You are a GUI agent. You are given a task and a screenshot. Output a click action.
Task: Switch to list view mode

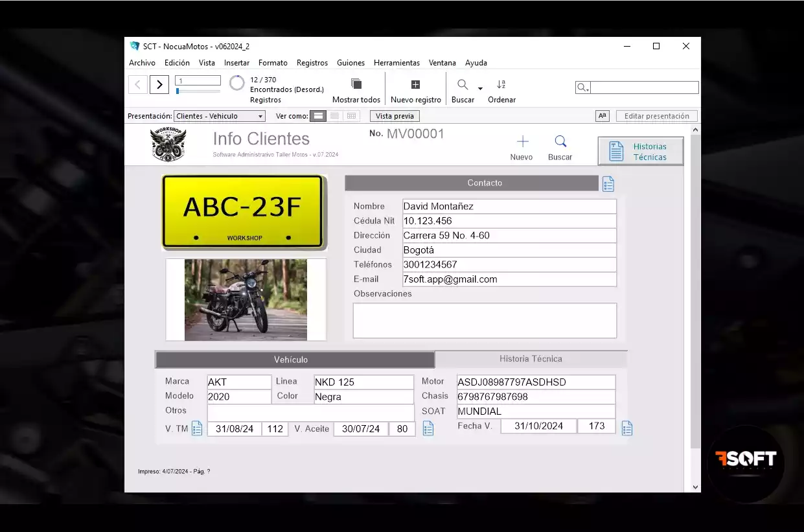coord(334,116)
